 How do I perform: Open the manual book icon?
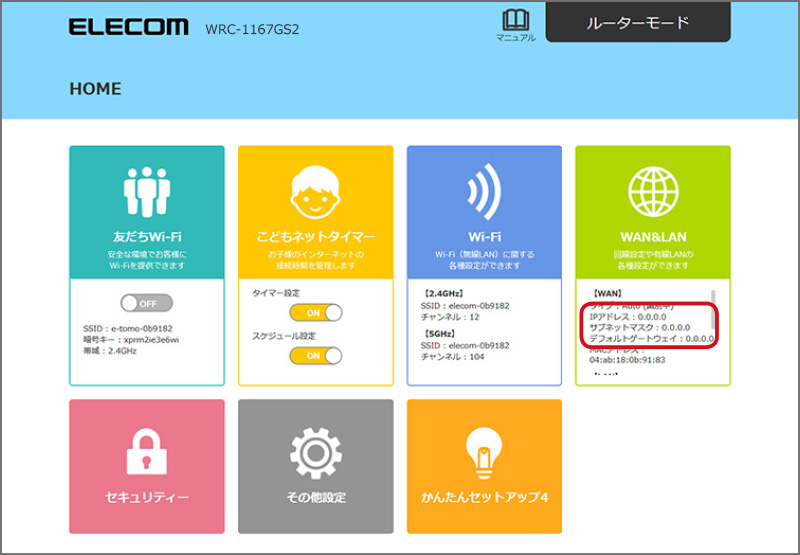click(x=515, y=21)
